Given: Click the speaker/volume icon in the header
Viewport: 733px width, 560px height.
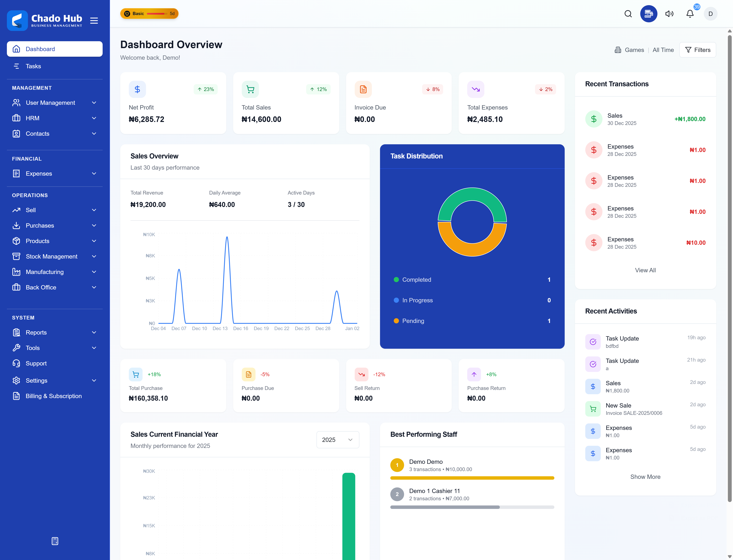Looking at the screenshot, I should coord(669,14).
